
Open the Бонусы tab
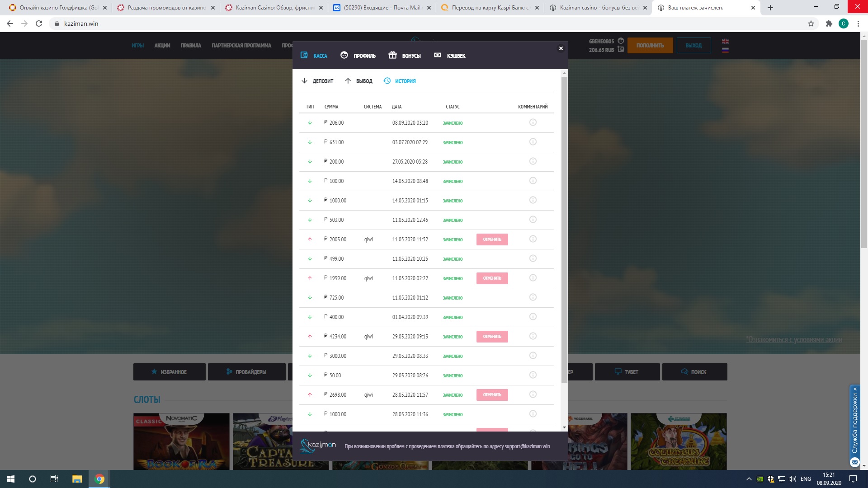(405, 56)
